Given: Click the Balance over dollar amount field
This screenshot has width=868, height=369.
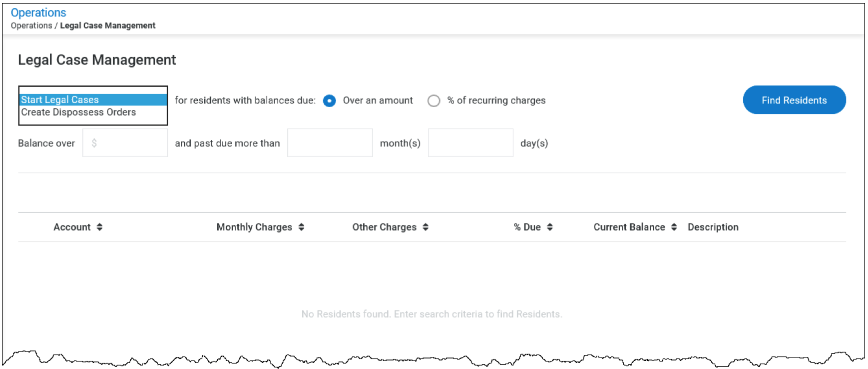Looking at the screenshot, I should [125, 143].
